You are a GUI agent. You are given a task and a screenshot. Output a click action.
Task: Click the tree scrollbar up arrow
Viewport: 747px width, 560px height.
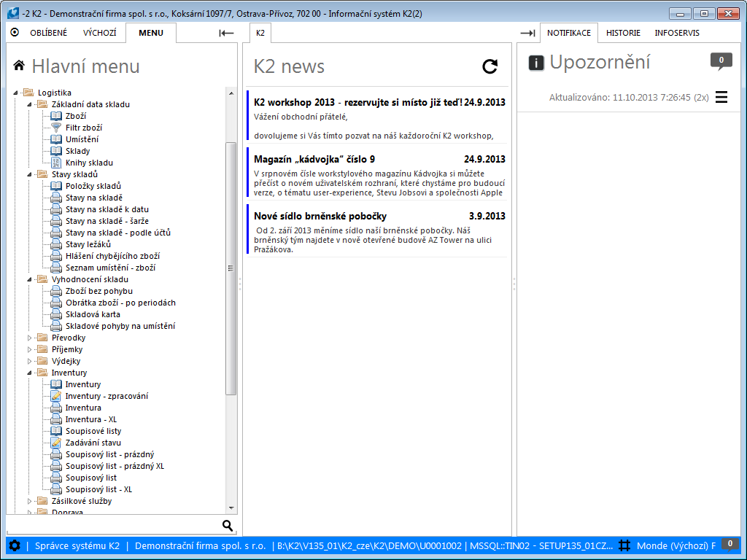tap(231, 93)
